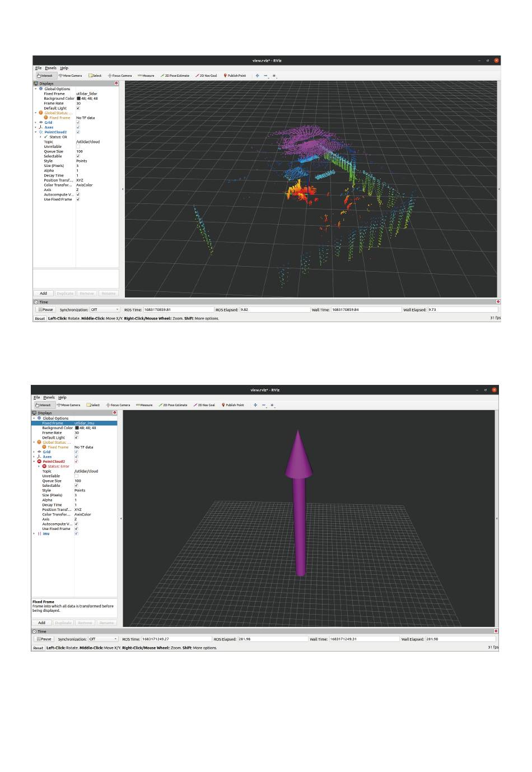Click Pause button in upper RViz window

click(46, 310)
